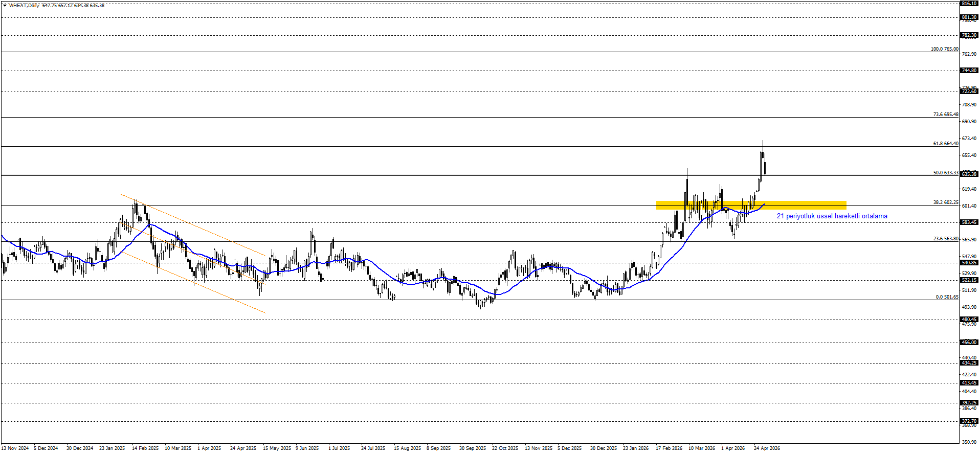Click the date label '5 Dec 2025'
Viewport: 980px width, 454px height.
570,448
